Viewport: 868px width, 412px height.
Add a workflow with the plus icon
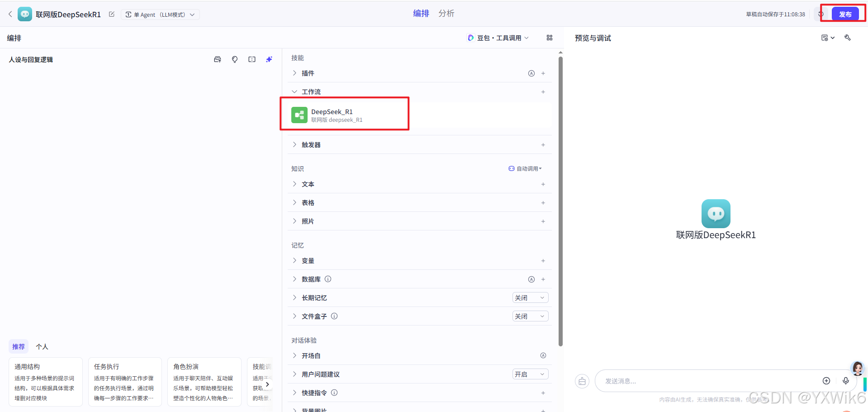[543, 92]
